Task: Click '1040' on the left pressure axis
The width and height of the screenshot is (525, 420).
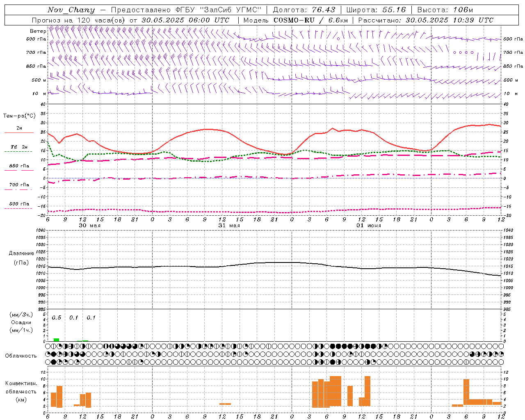Action: click(40, 230)
